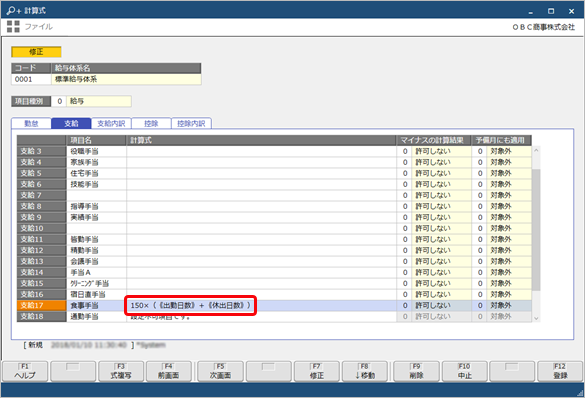The image size is (585, 398).
Task: Select the 支給 tab
Action: coord(71,123)
